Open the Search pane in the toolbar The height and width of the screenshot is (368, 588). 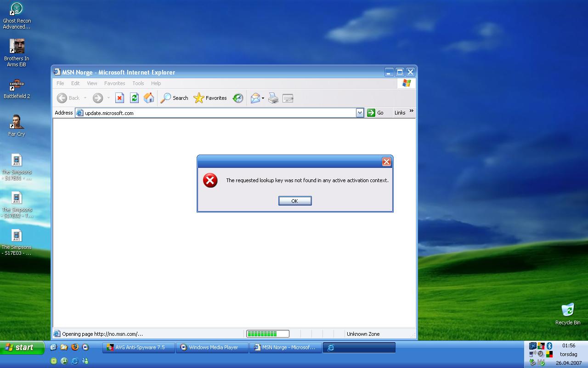[x=174, y=98]
